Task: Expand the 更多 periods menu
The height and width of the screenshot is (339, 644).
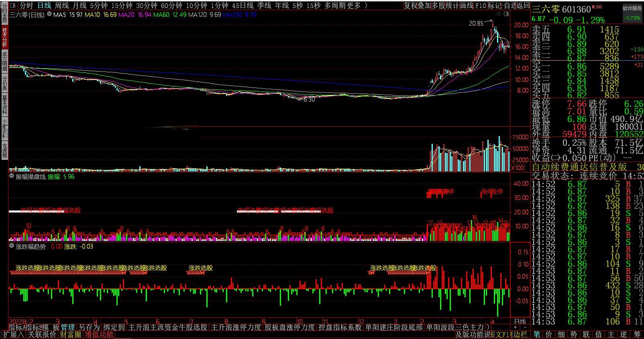Action: tap(355, 5)
